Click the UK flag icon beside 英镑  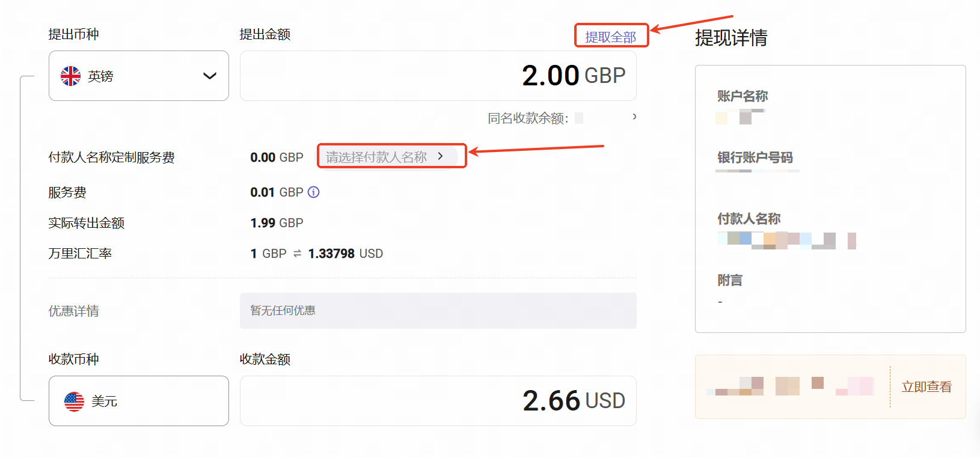tap(70, 76)
